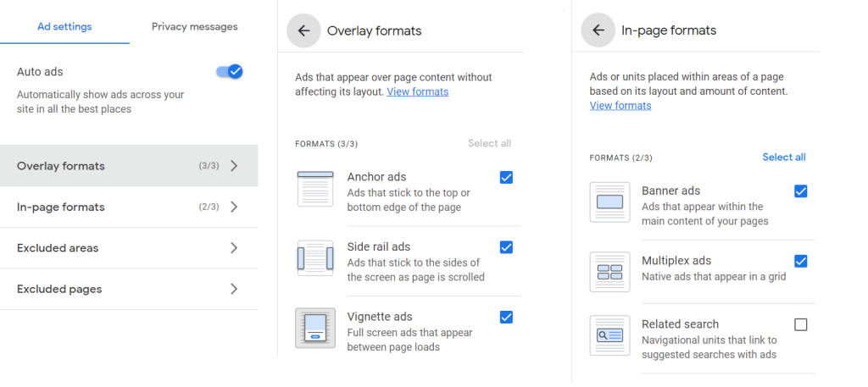The height and width of the screenshot is (387, 868).
Task: Toggle the Auto ads switch
Action: coord(230,71)
